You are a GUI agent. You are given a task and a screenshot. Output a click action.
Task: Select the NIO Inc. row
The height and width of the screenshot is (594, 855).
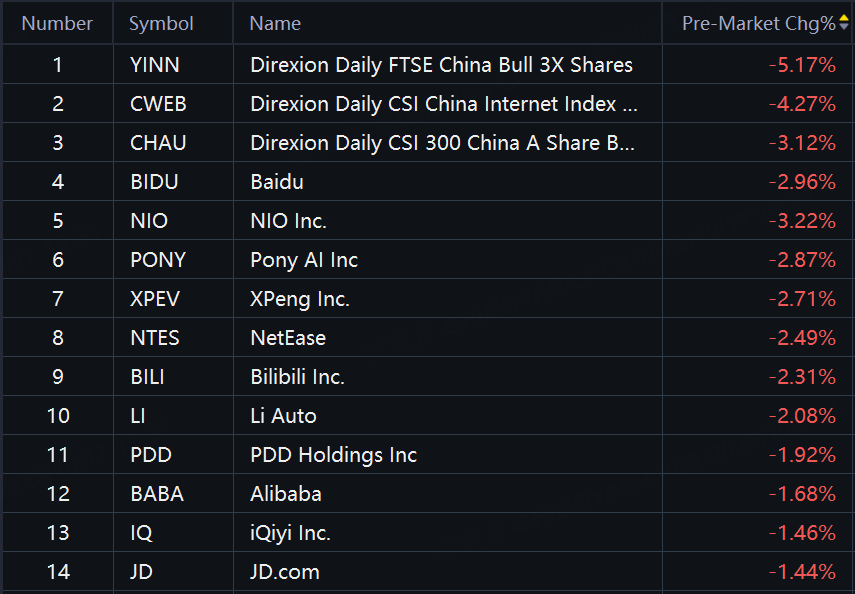pos(288,221)
